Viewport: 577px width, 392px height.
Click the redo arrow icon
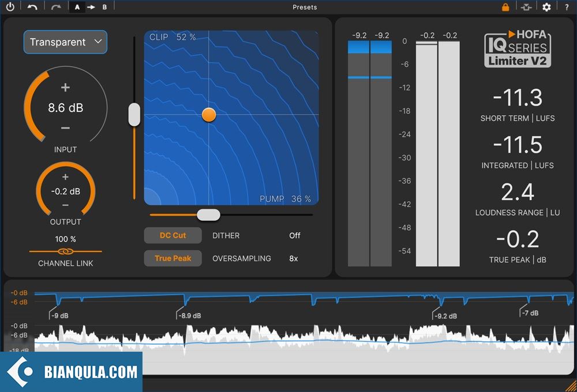56,7
